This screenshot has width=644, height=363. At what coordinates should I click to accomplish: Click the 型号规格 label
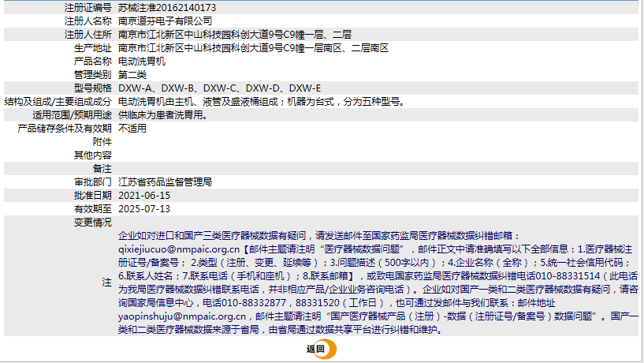tap(93, 88)
